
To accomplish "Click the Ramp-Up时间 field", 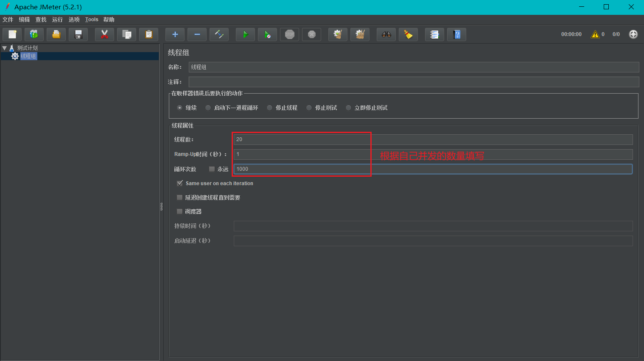I will click(x=433, y=154).
